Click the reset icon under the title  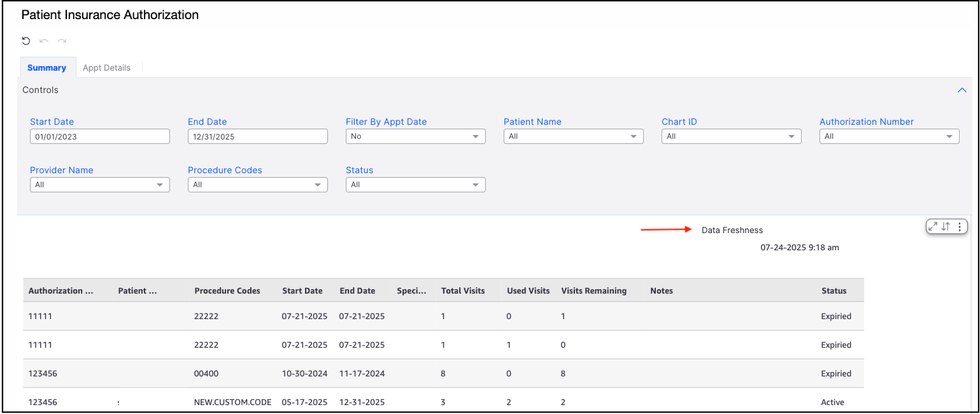pyautogui.click(x=26, y=41)
